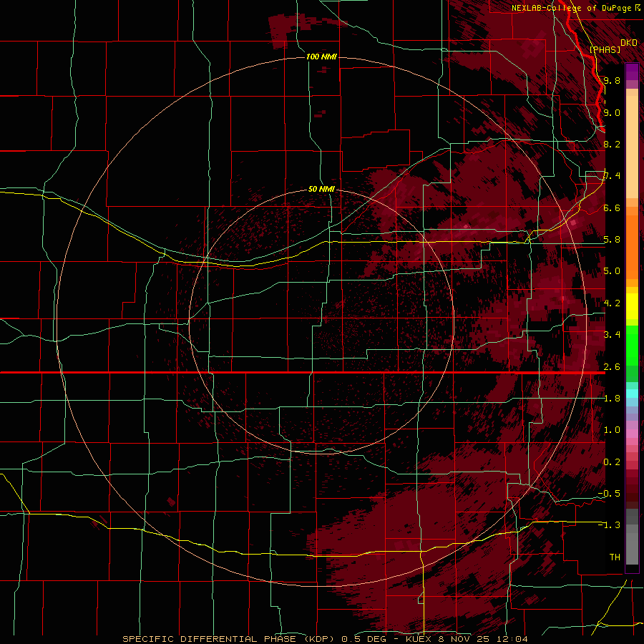Pick the yellow segment of the color bar
This screenshot has width=644, height=644.
(x=632, y=306)
